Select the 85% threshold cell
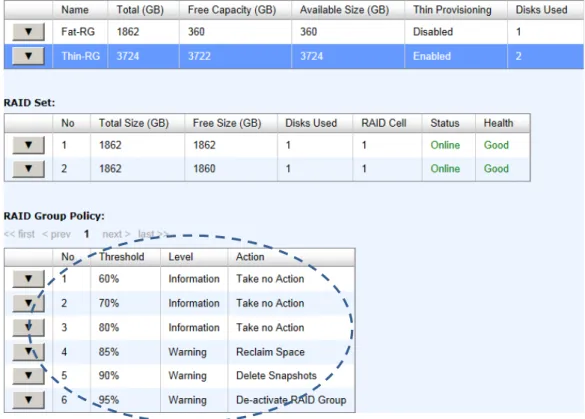Viewport: 585px width, 419px height. (109, 351)
